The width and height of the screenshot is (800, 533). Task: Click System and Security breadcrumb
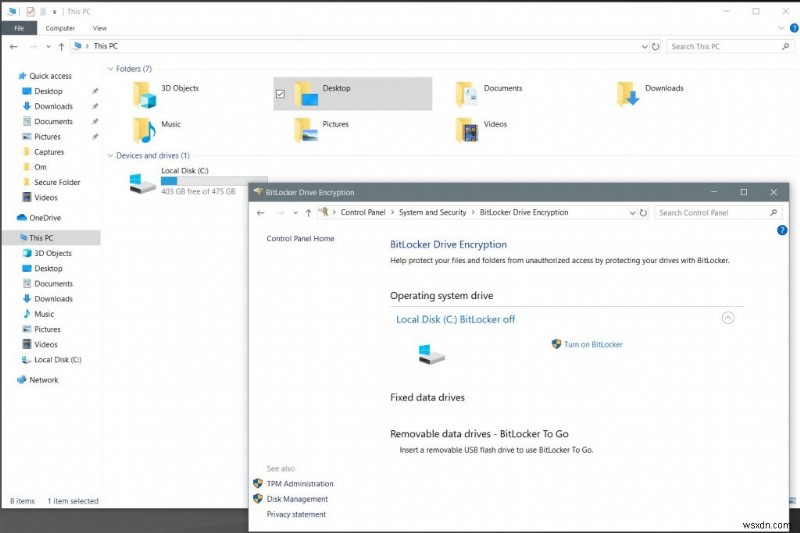click(433, 212)
